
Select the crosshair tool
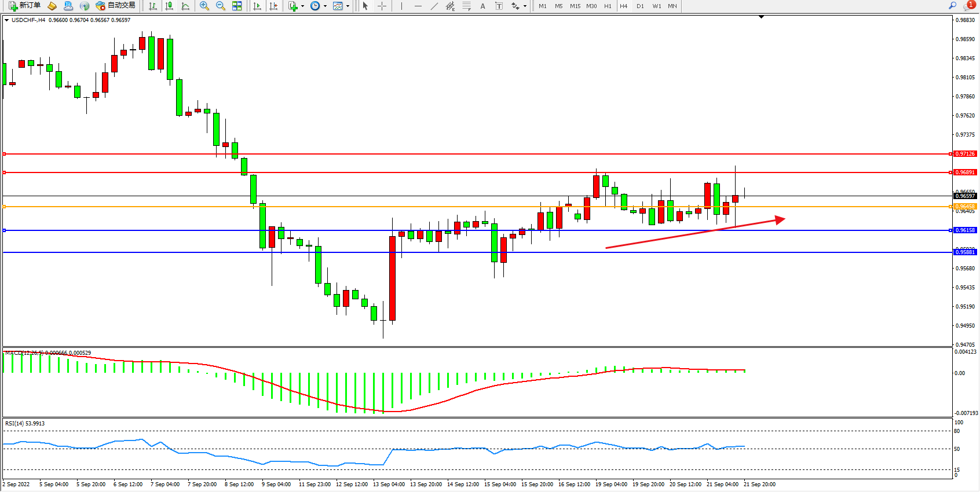382,6
